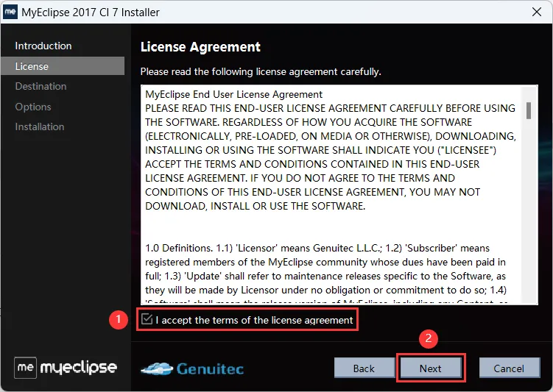The image size is (553, 392).
Task: Click the myeclipse logo in the sidebar
Action: tap(66, 367)
